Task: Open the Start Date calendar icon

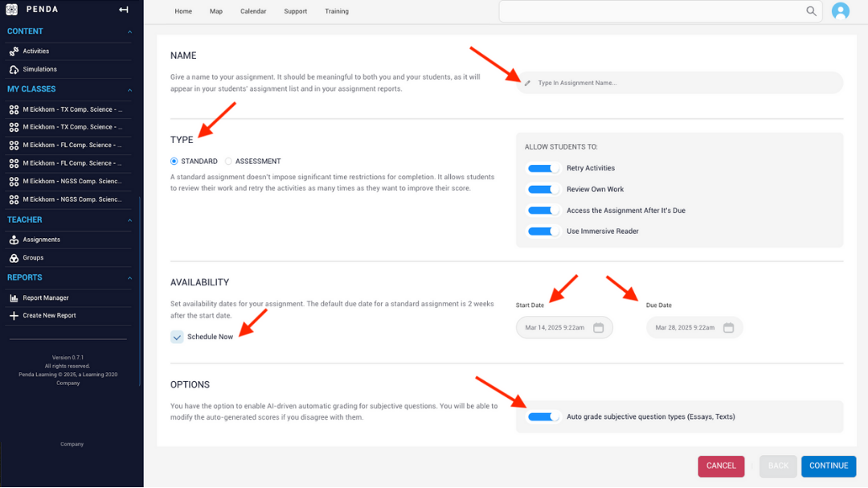Action: point(598,327)
